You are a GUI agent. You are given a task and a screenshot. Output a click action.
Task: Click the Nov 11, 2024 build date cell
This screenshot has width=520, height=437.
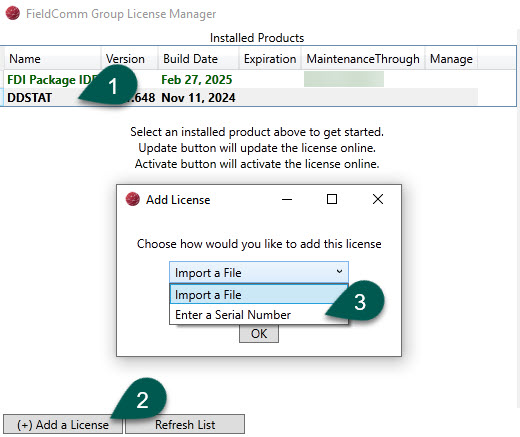pos(198,97)
